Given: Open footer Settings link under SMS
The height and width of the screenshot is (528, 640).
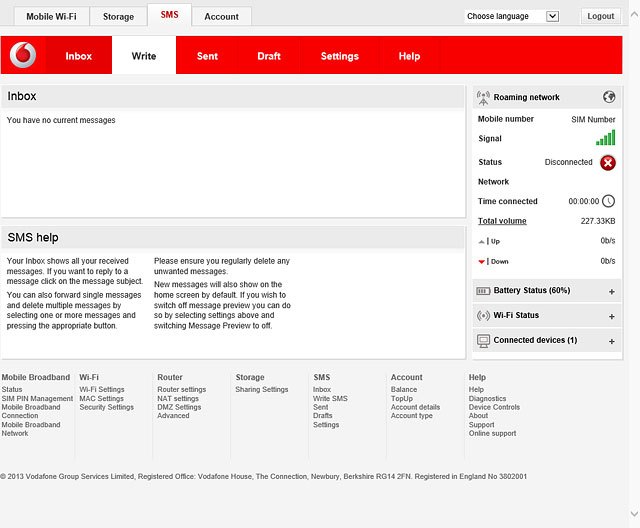Looking at the screenshot, I should click(326, 424).
